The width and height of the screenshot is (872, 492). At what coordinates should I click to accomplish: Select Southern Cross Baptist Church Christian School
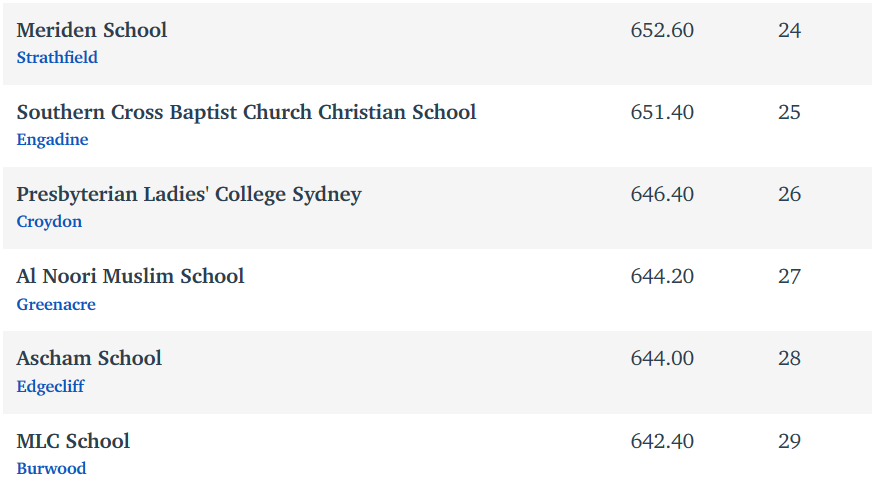[x=246, y=112]
